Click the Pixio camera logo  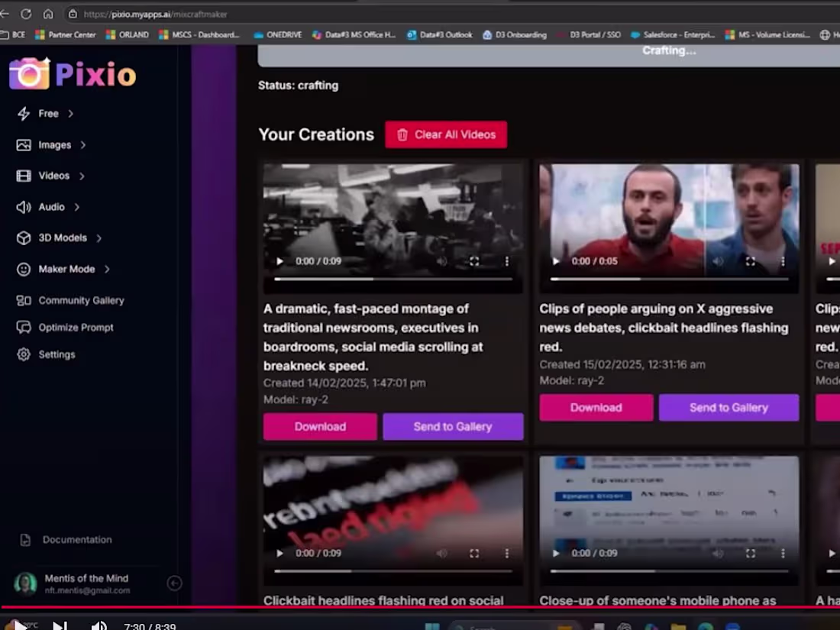coord(30,73)
